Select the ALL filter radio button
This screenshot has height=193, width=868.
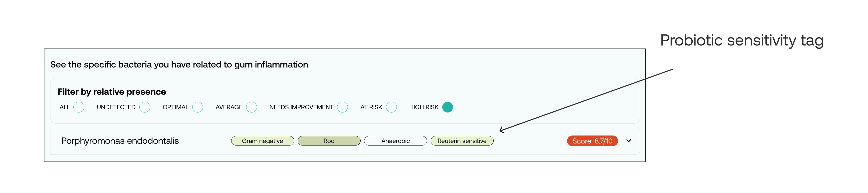point(78,107)
